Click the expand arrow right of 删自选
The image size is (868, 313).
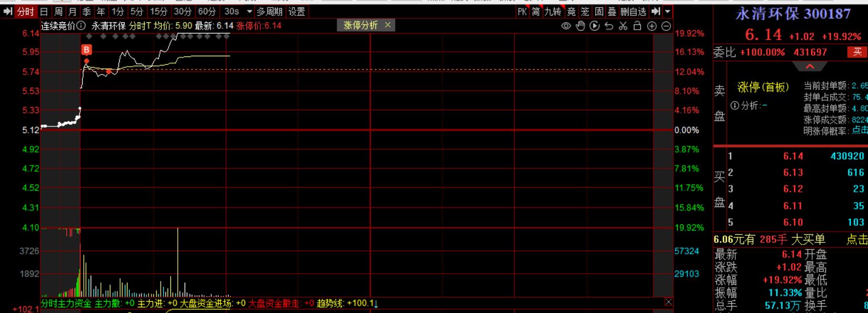tap(656, 11)
